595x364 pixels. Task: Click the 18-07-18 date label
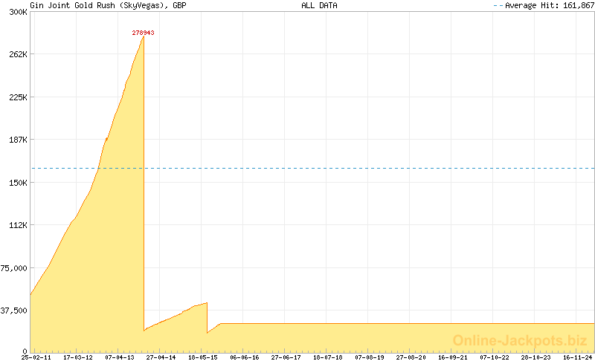coord(327,357)
